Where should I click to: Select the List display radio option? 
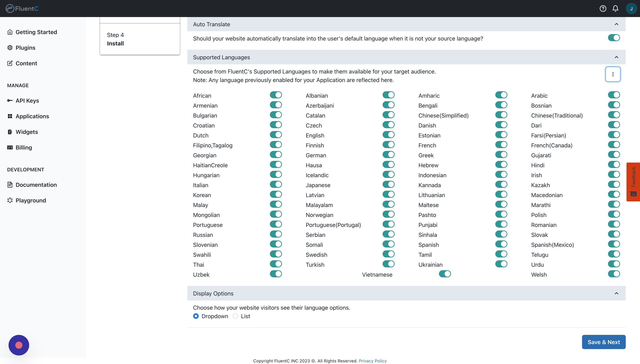[x=235, y=316]
